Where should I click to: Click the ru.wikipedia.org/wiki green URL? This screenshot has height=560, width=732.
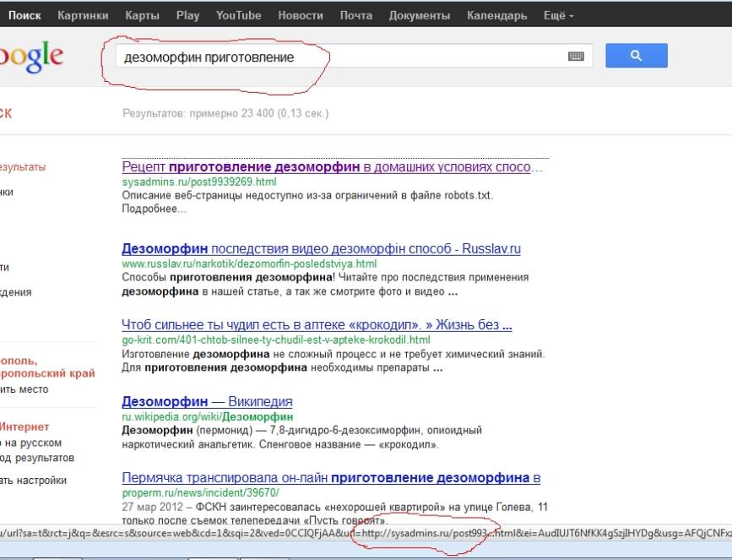point(208,416)
